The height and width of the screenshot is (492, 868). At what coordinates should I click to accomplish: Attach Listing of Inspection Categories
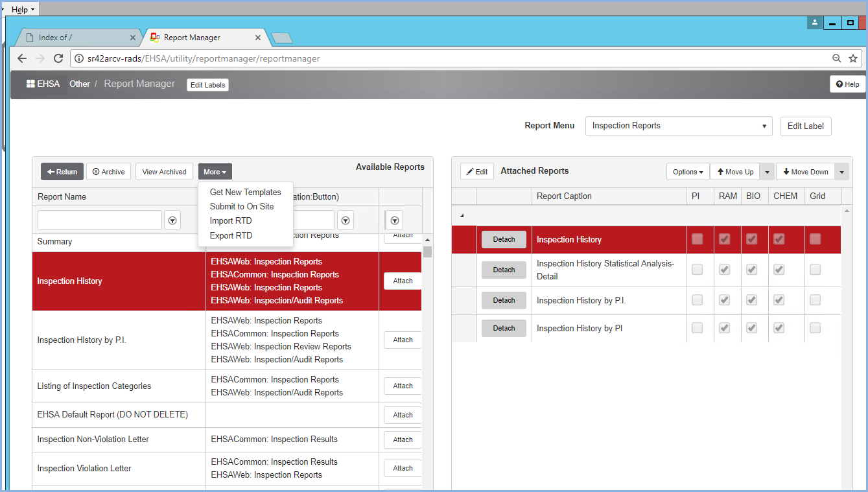(403, 386)
